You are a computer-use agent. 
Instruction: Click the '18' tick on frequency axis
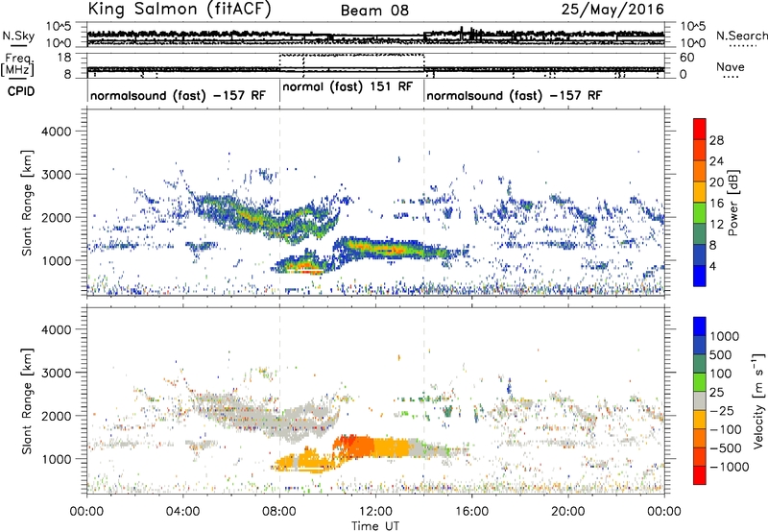(x=64, y=58)
